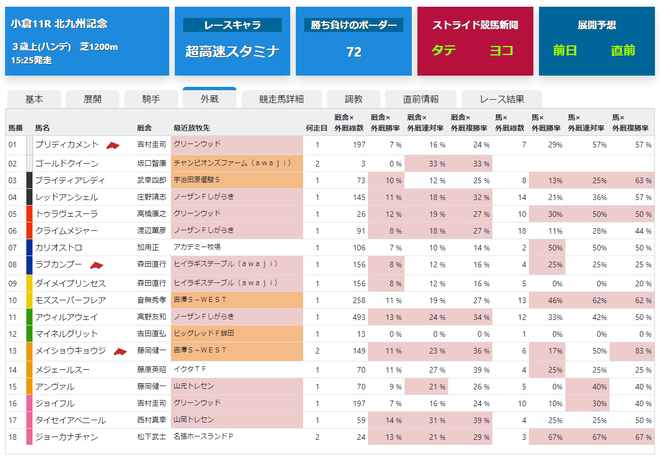Click the 勝ち負けのボーダー panel label
This screenshot has height=460, width=660.
(x=354, y=25)
